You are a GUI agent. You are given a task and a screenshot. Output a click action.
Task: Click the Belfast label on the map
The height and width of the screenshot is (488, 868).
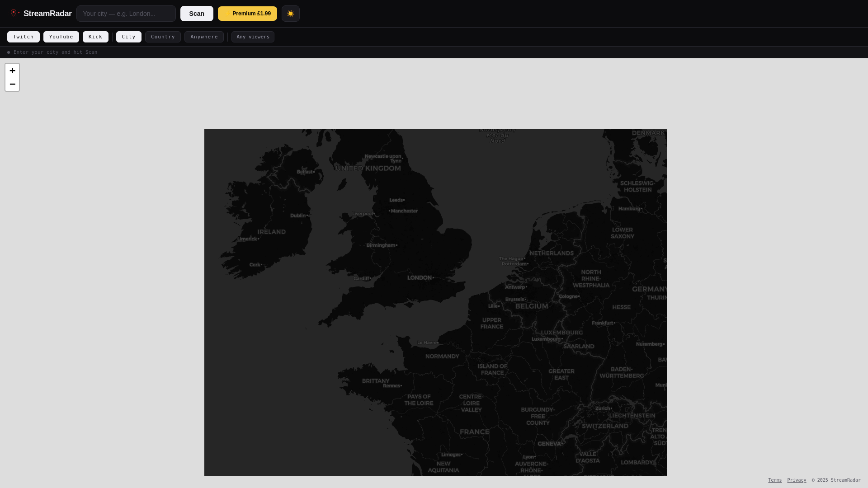tap(305, 172)
